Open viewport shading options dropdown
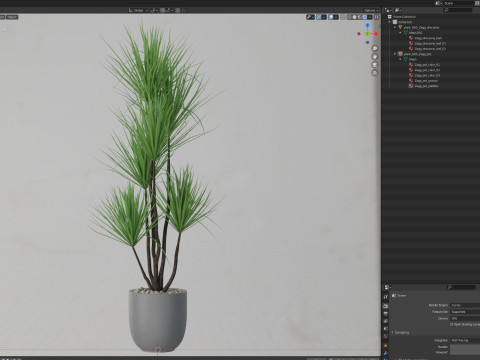 pyautogui.click(x=370, y=17)
